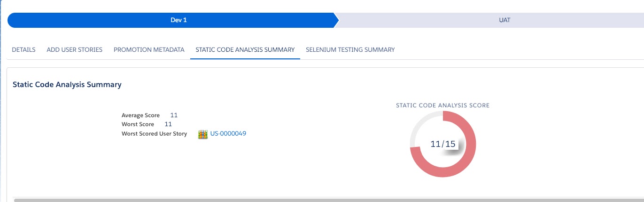Screen dimensions: 644x202
Task: Open the US-0000049 user story link
Action: click(228, 134)
